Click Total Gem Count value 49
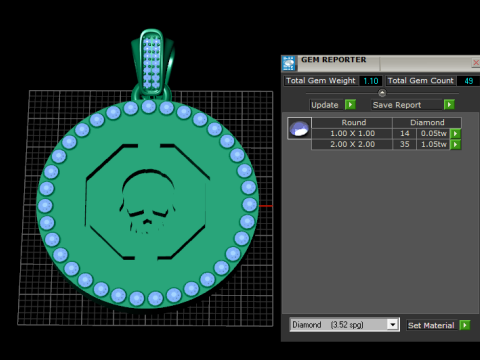 click(x=468, y=81)
